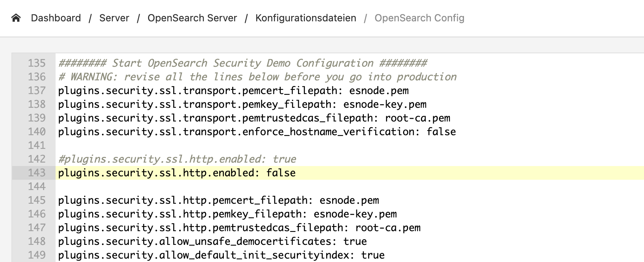Screen dimensions: 644x262
Task: Click the commented http.enabled: true line
Action: (x=177, y=159)
